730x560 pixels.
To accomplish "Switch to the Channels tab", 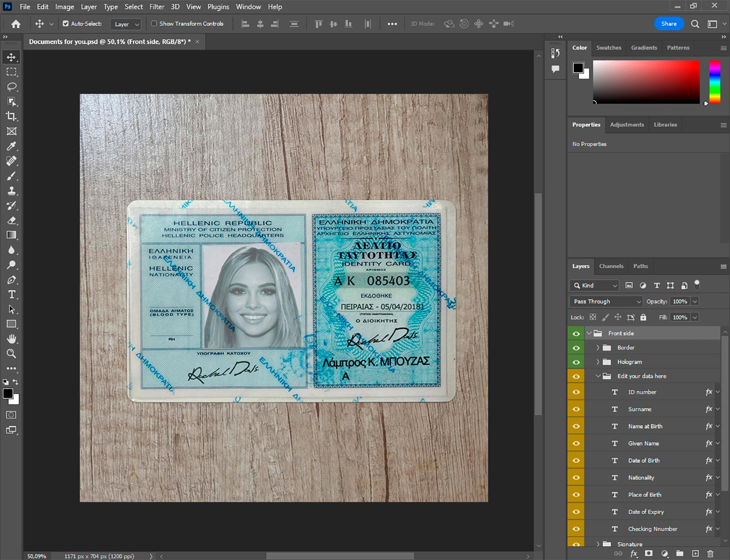I will (611, 266).
